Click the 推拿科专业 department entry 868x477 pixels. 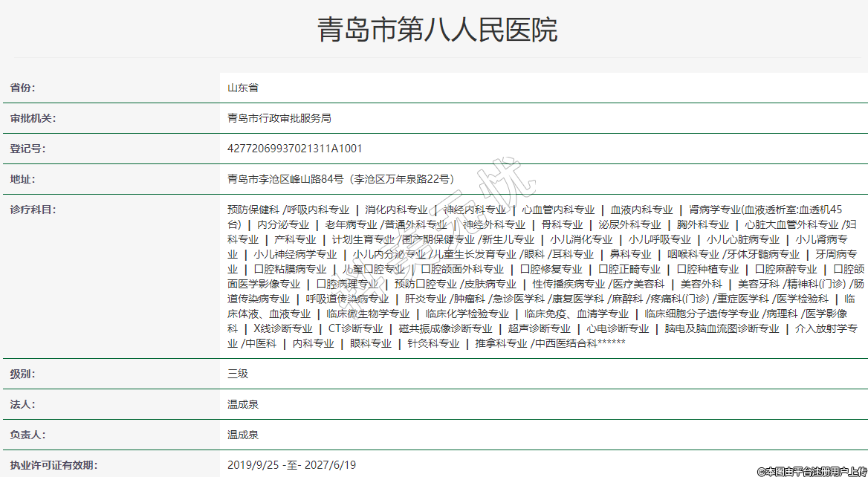[502, 343]
